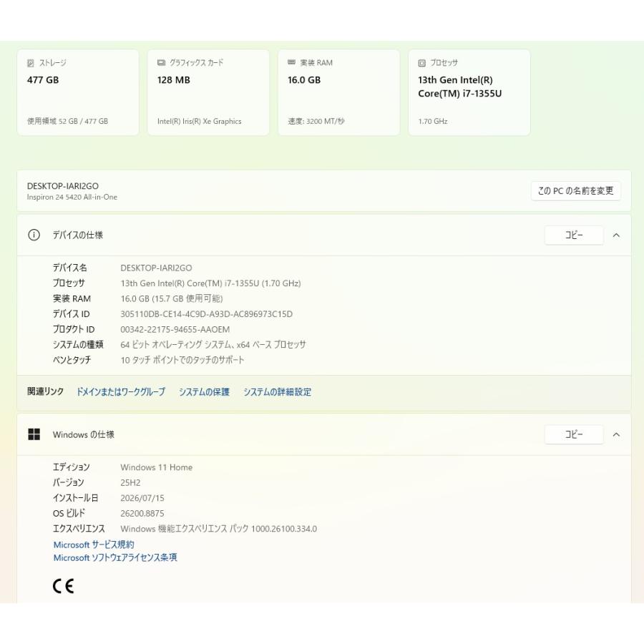Open the プロセッサ i7-1355U card
Viewport: 644px width, 644px height.
coord(469,92)
